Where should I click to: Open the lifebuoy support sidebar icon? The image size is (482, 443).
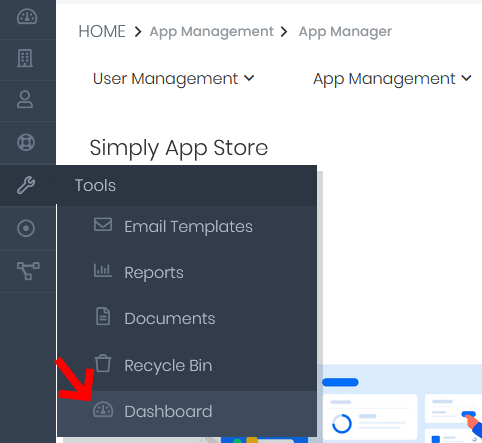click(x=26, y=142)
